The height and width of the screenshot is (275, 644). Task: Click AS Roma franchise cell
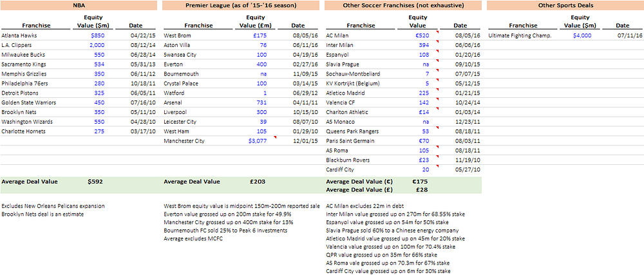click(x=336, y=151)
